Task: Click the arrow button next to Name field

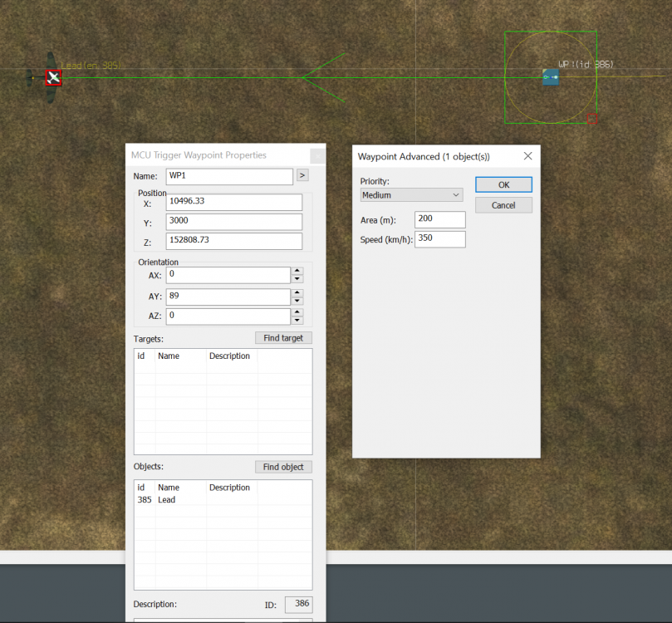Action: point(302,175)
